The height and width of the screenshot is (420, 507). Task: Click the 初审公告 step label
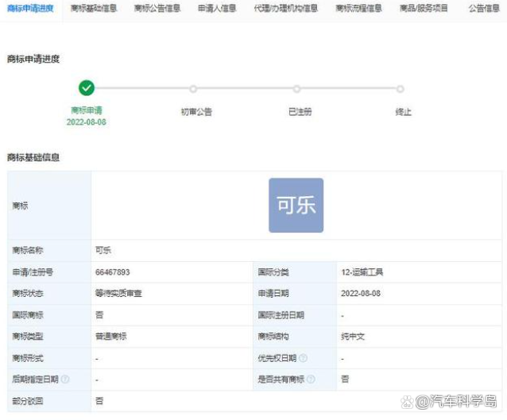pos(196,112)
